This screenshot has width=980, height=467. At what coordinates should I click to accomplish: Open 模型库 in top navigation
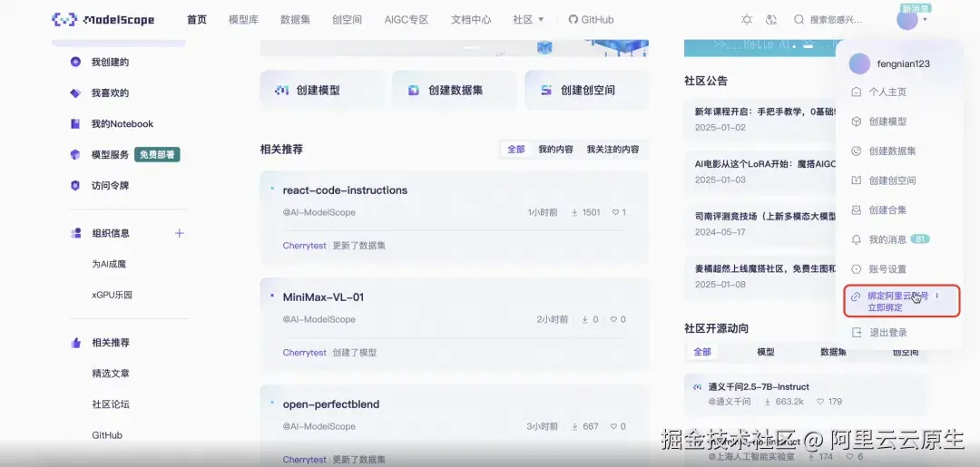(x=243, y=19)
